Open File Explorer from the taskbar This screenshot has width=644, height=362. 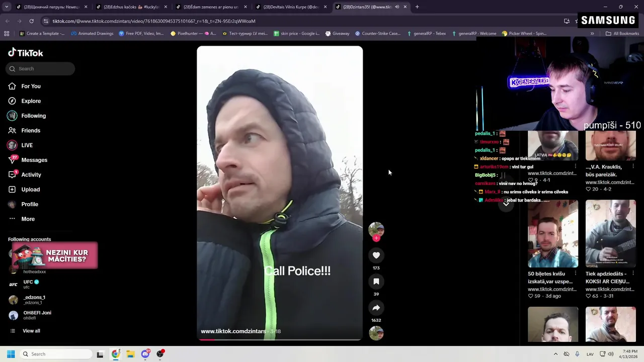130,354
